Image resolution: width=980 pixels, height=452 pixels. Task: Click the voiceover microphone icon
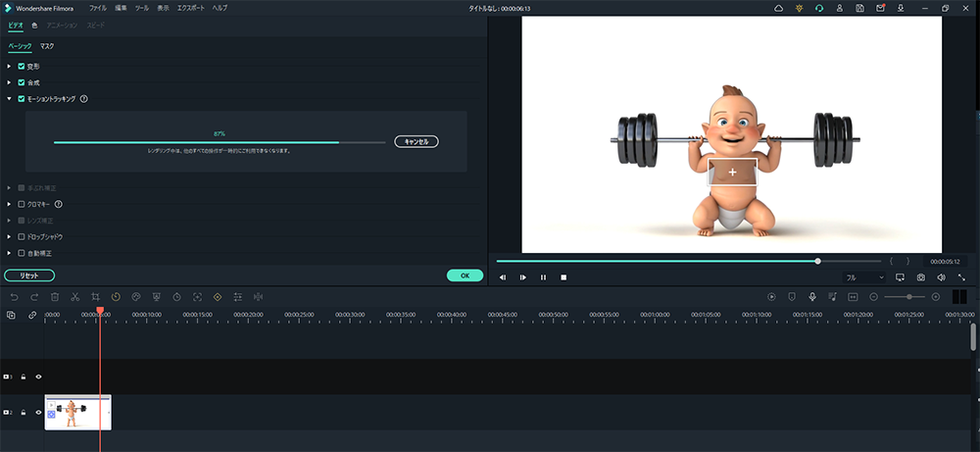(811, 296)
